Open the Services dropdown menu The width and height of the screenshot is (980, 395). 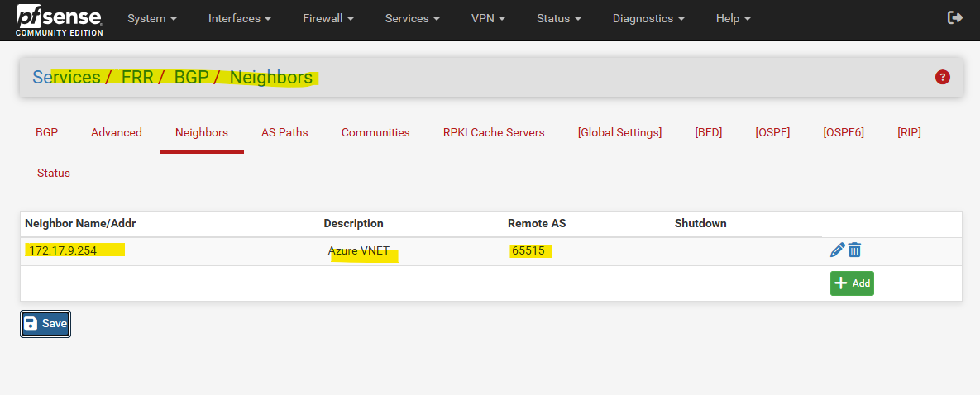[x=413, y=19]
